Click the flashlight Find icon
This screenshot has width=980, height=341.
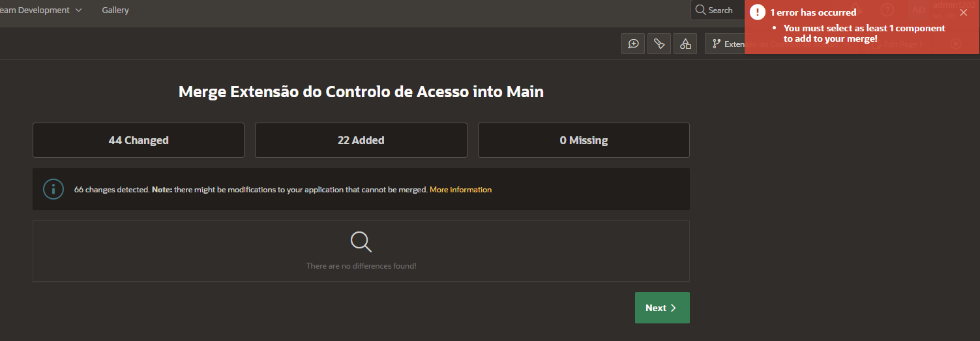[659, 44]
